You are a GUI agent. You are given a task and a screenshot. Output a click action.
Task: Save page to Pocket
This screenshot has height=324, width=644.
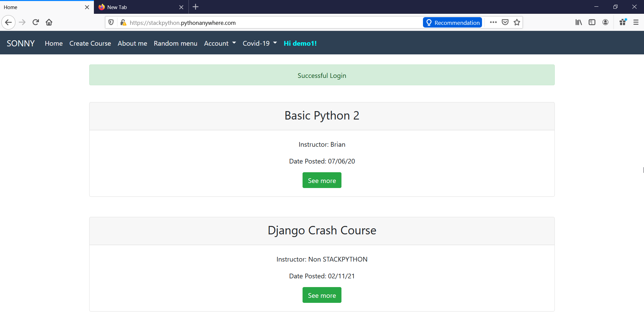point(505,22)
